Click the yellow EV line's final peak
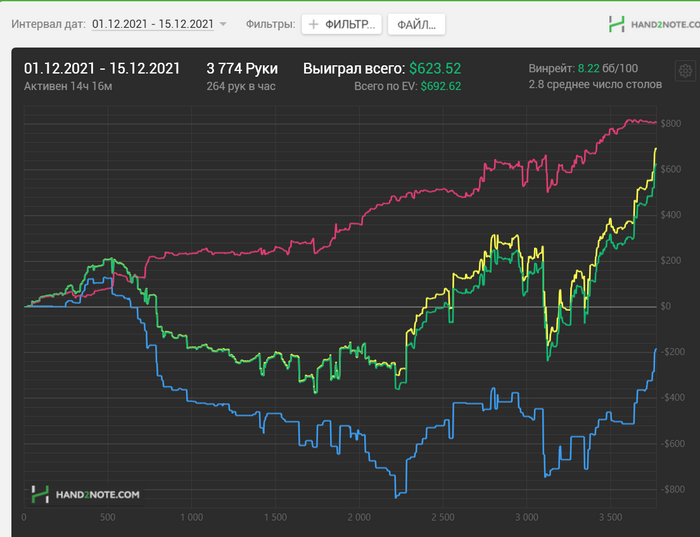The width and height of the screenshot is (700, 537). click(x=656, y=148)
